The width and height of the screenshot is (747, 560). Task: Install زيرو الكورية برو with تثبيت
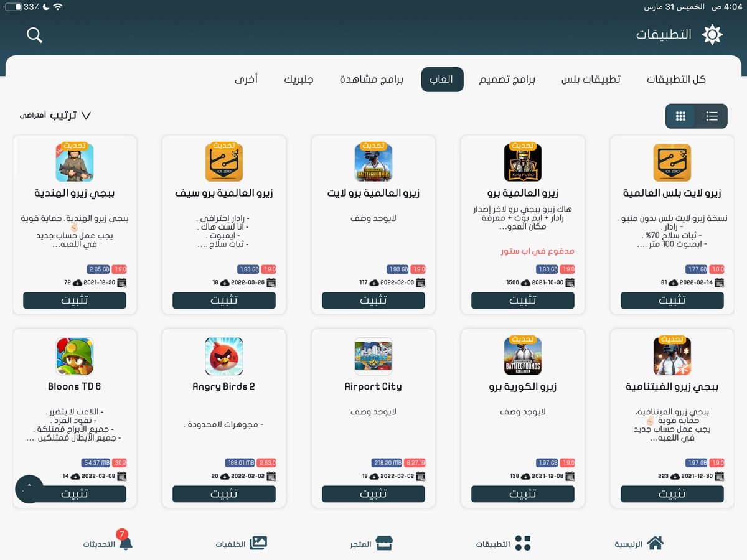coord(523,494)
